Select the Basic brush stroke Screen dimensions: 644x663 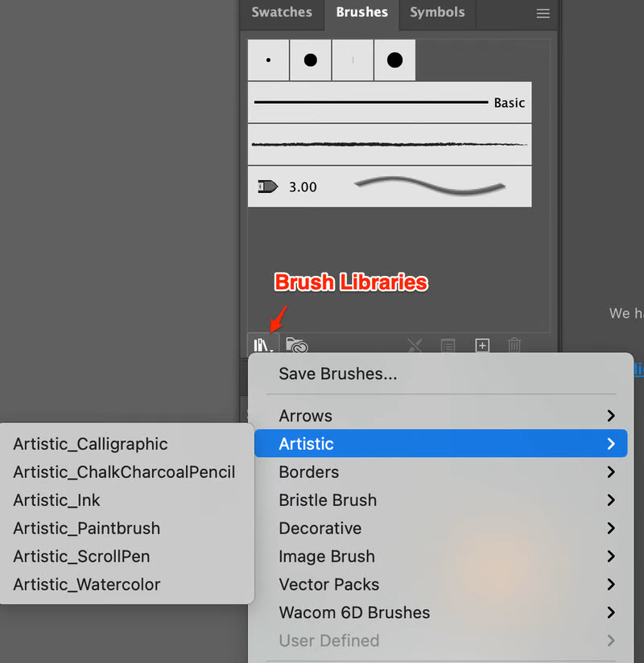pos(390,102)
